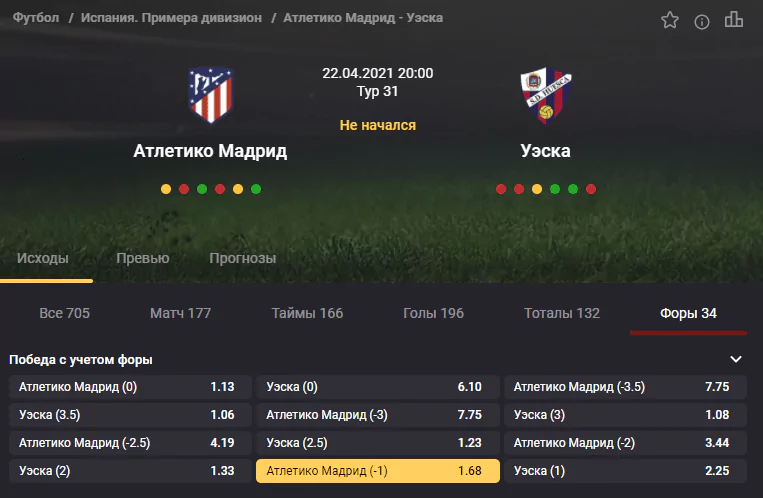Pick Атлетико Мадрид (-3.5) odds 7.75
This screenshot has width=763, height=498.
tap(625, 387)
